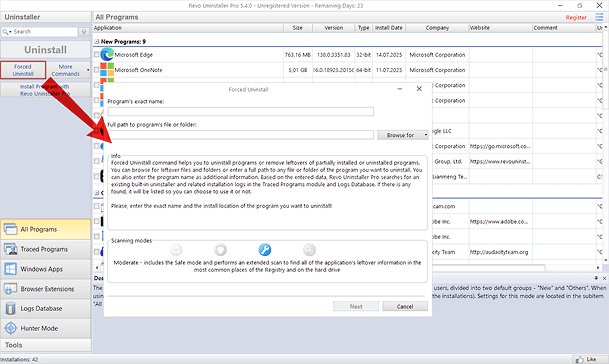Sort by Type column header
The image size is (609, 364).
tap(364, 28)
